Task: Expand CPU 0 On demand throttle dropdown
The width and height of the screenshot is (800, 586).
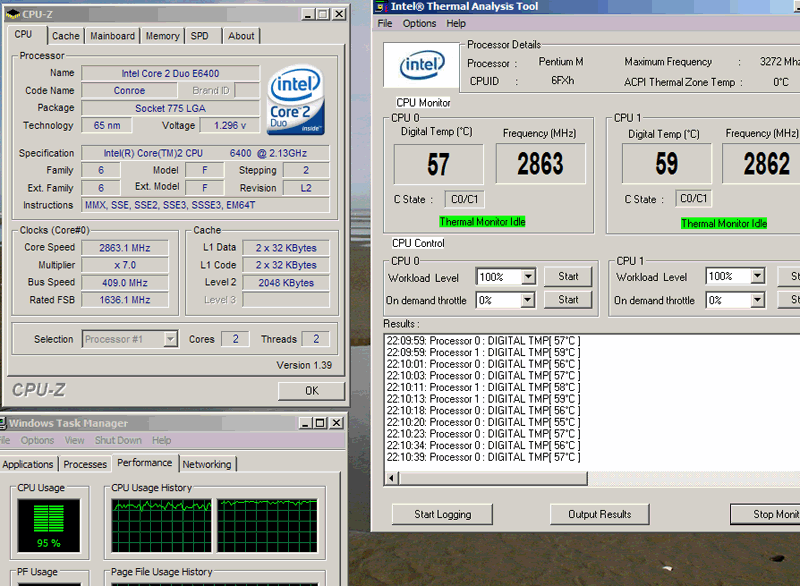Action: point(528,300)
